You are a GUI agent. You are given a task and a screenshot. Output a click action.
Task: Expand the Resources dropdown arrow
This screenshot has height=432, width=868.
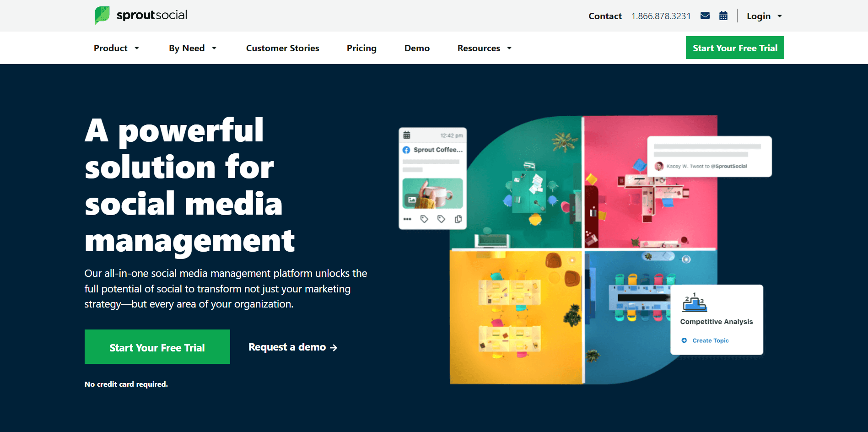(x=509, y=48)
